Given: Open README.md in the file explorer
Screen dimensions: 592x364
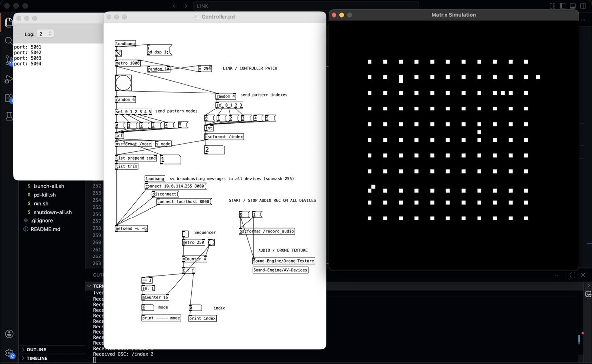Looking at the screenshot, I should 45,229.
